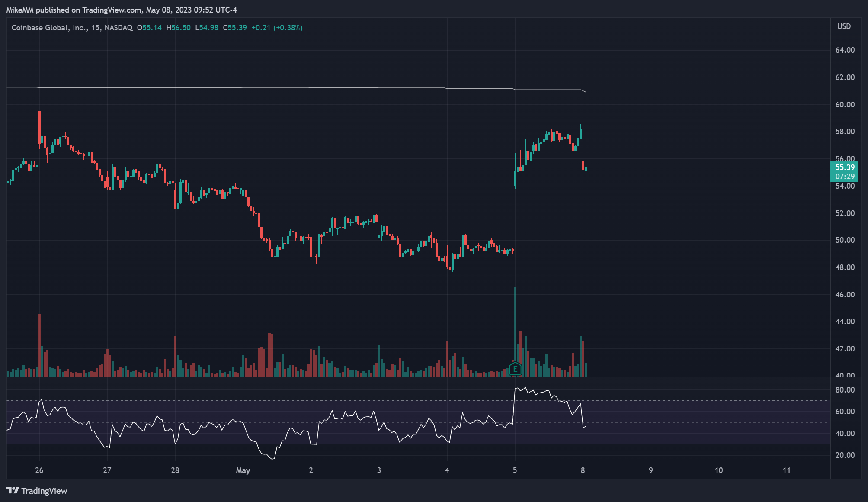Click the 44.00 price axis label
This screenshot has width=868, height=502.
845,322
